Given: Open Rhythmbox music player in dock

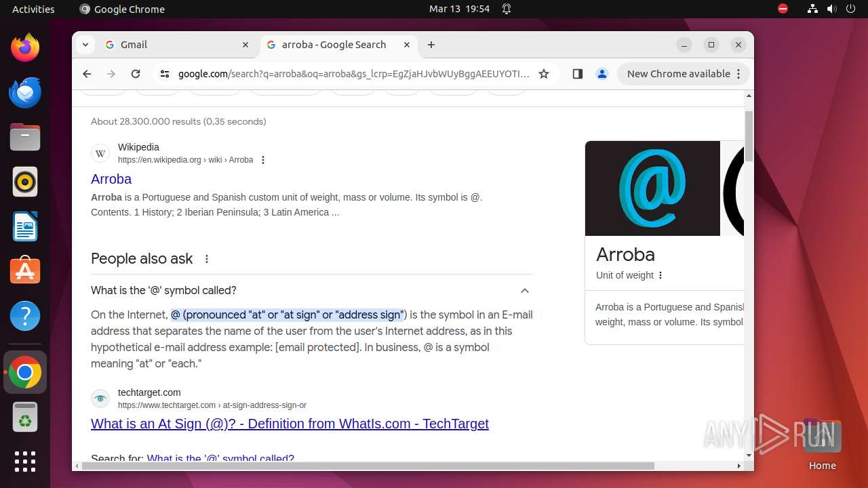Looking at the screenshot, I should point(25,182).
